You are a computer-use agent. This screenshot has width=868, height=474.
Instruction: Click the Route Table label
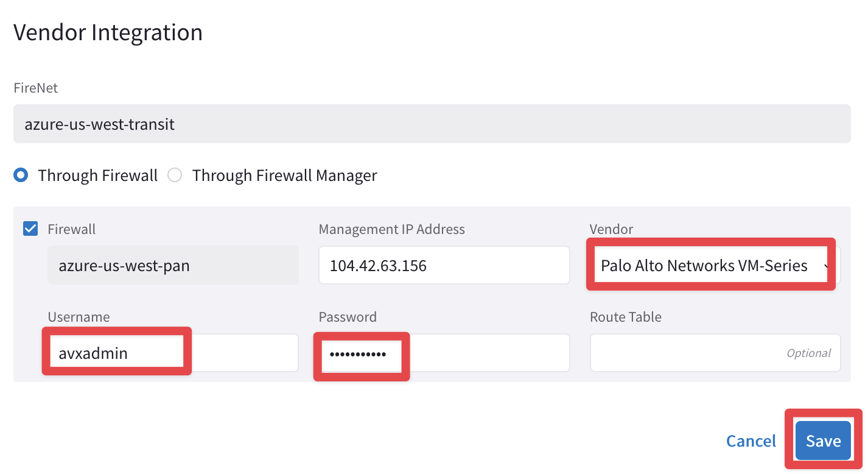[625, 317]
